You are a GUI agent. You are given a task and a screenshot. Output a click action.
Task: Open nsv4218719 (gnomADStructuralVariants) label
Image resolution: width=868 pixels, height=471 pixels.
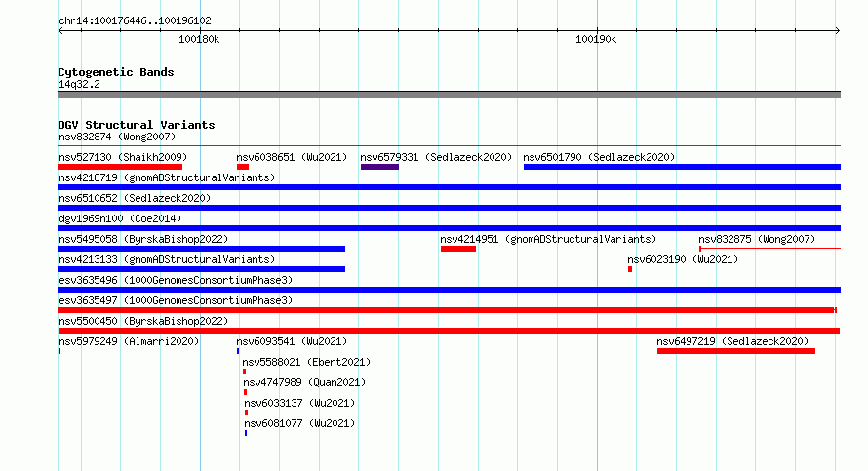coord(167,177)
